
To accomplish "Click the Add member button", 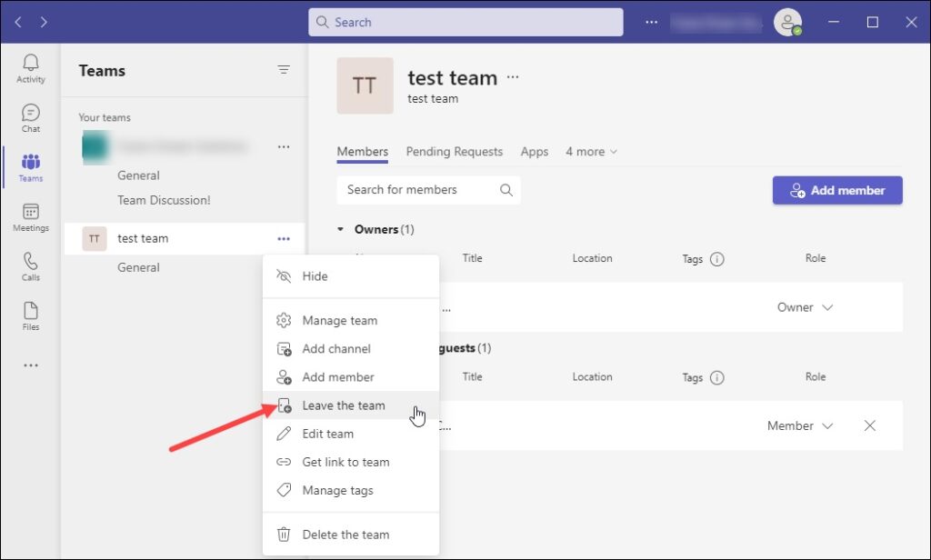I will [836, 190].
